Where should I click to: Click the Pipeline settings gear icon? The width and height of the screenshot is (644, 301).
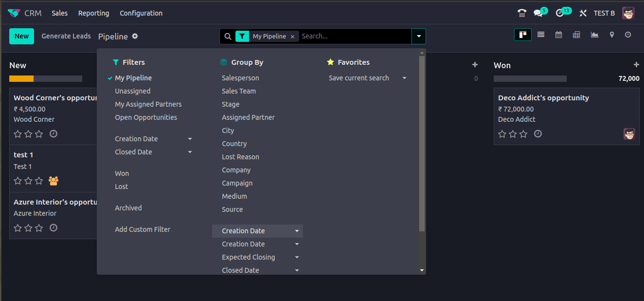pyautogui.click(x=135, y=36)
